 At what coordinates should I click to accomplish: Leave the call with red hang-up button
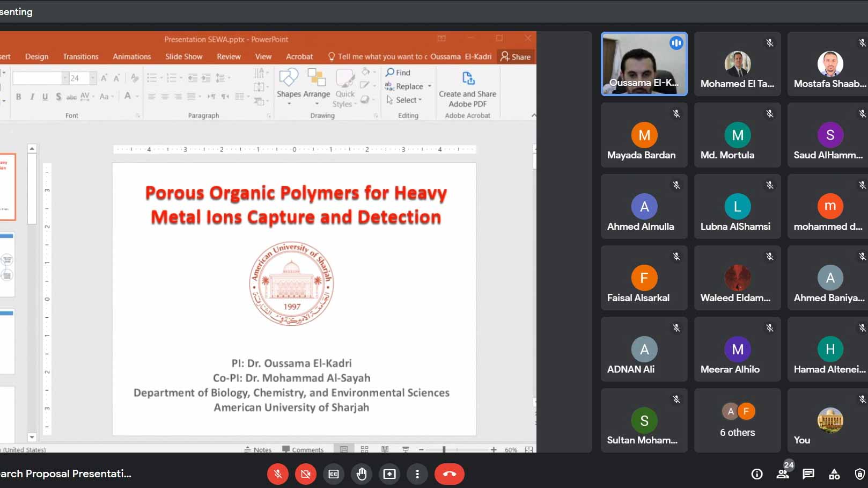pos(449,474)
